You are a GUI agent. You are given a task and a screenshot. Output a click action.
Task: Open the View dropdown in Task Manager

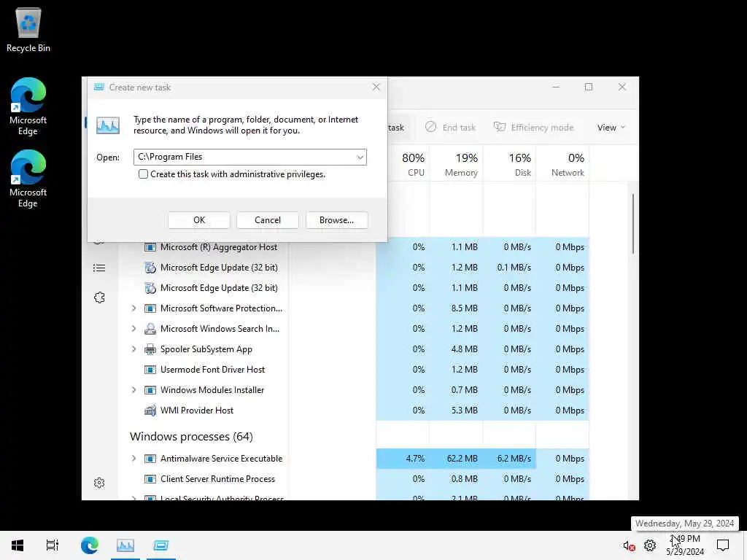[611, 128]
